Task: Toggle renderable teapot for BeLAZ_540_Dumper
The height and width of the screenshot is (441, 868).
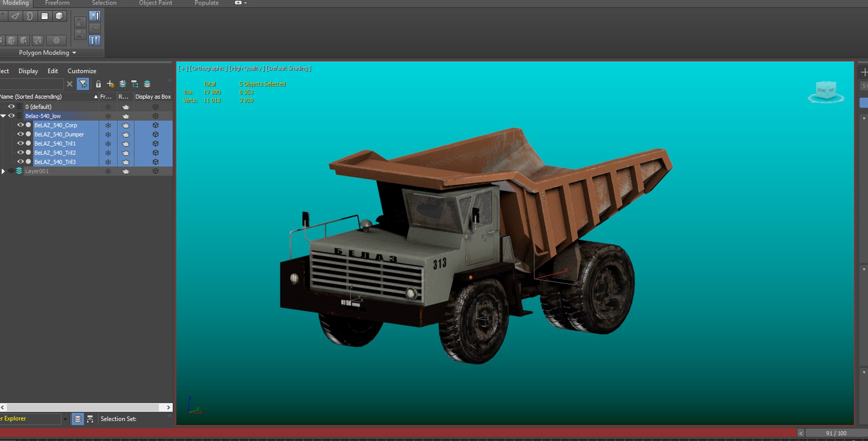Action: [x=126, y=135]
